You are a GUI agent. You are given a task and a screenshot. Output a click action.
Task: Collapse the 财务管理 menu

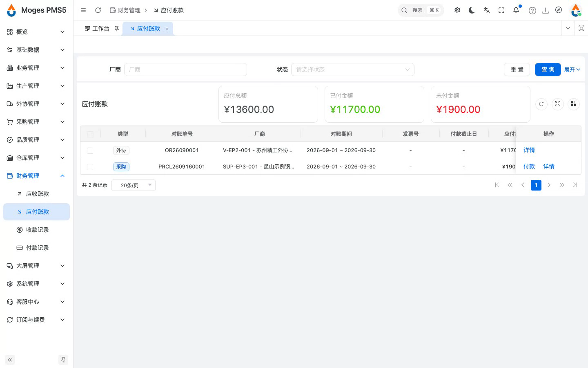[36, 176]
